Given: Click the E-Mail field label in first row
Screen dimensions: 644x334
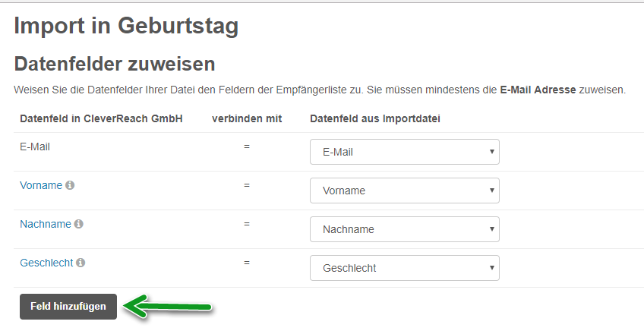Looking at the screenshot, I should click(35, 147).
